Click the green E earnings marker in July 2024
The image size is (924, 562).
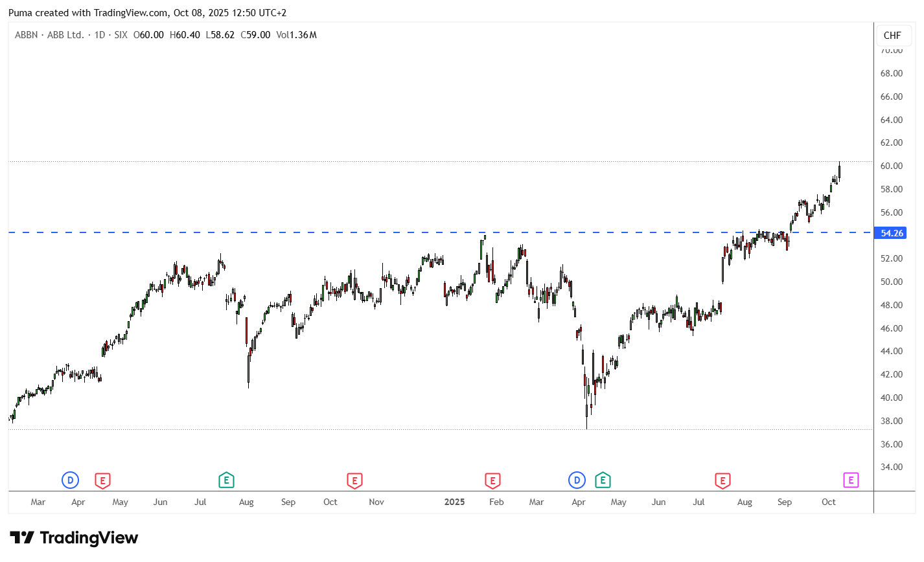pos(226,480)
